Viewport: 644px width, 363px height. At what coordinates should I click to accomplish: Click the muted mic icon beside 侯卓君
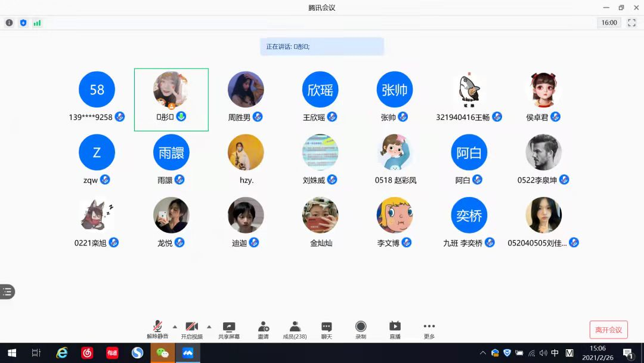pyautogui.click(x=555, y=117)
